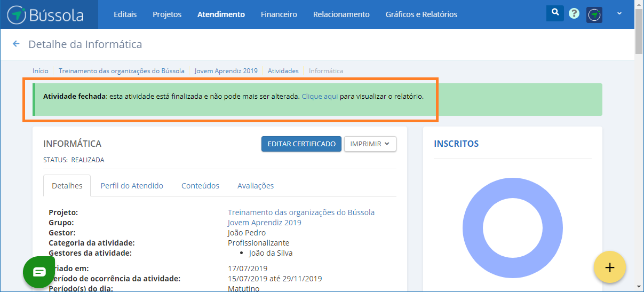Viewport: 644px width, 292px height.
Task: Open the green chat widget
Action: [39, 272]
